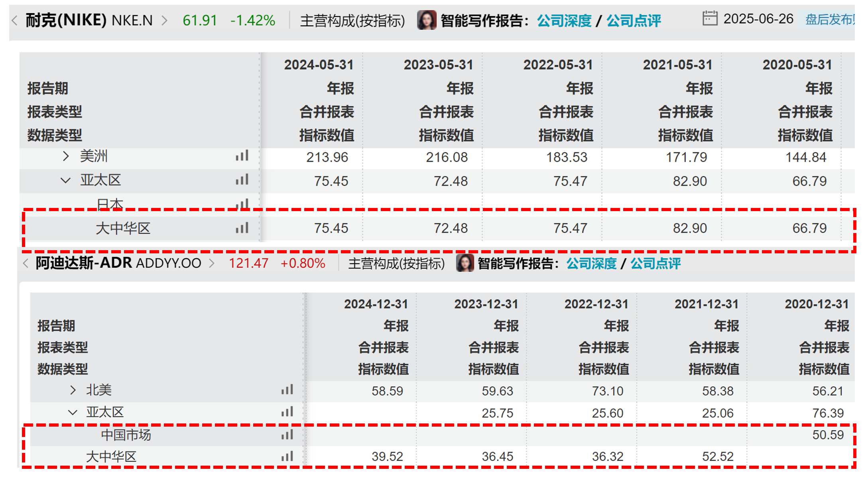Click Adidas 大中华区 value 39.52
This screenshot has height=480, width=868.
[387, 456]
